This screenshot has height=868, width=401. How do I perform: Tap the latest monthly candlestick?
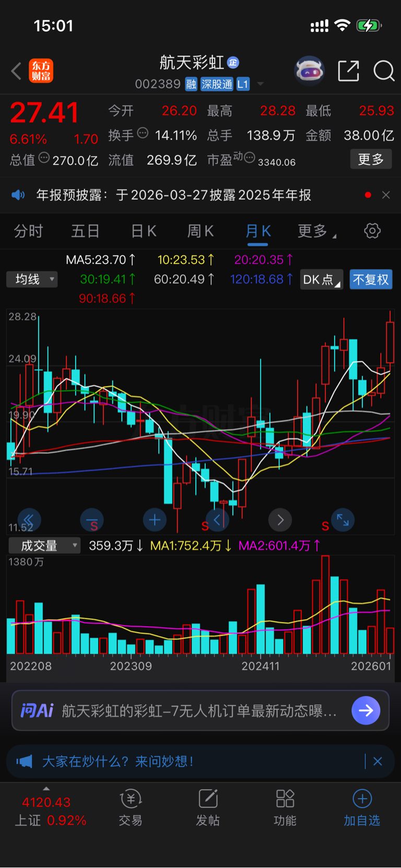coord(390,342)
